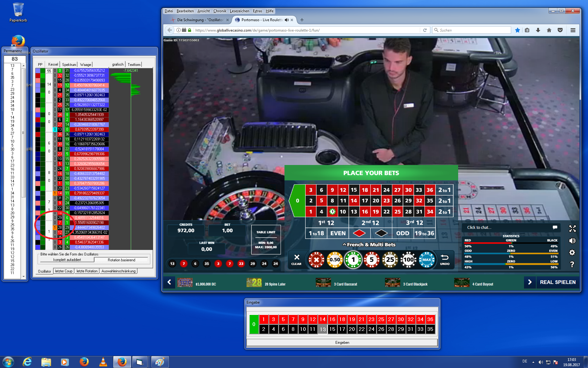Select red 14 in Eingabe window
Image resolution: width=588 pixels, height=368 pixels.
(x=322, y=319)
